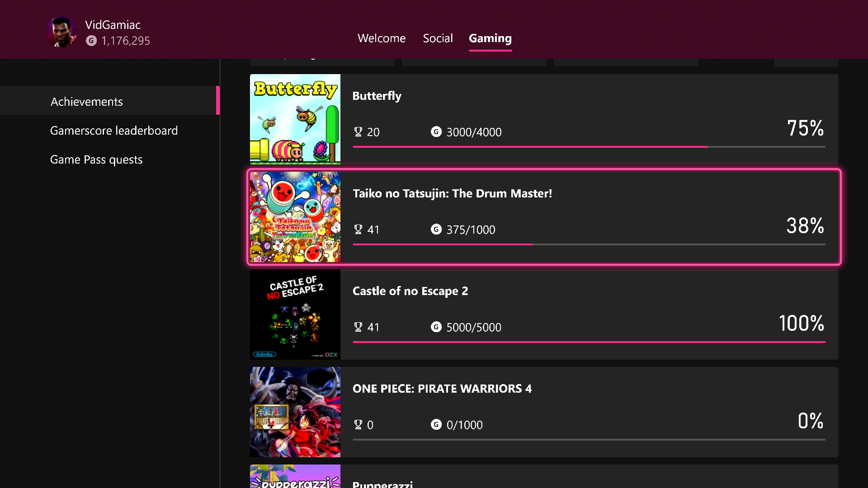Click the gamerscore icon beside 0/1000
The height and width of the screenshot is (488, 868).
pos(436,425)
